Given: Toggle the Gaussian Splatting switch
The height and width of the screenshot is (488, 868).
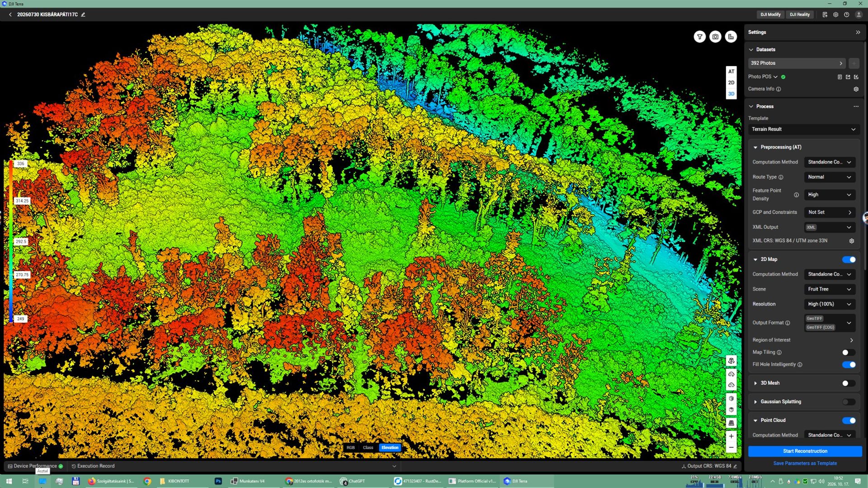Looking at the screenshot, I should 849,402.
